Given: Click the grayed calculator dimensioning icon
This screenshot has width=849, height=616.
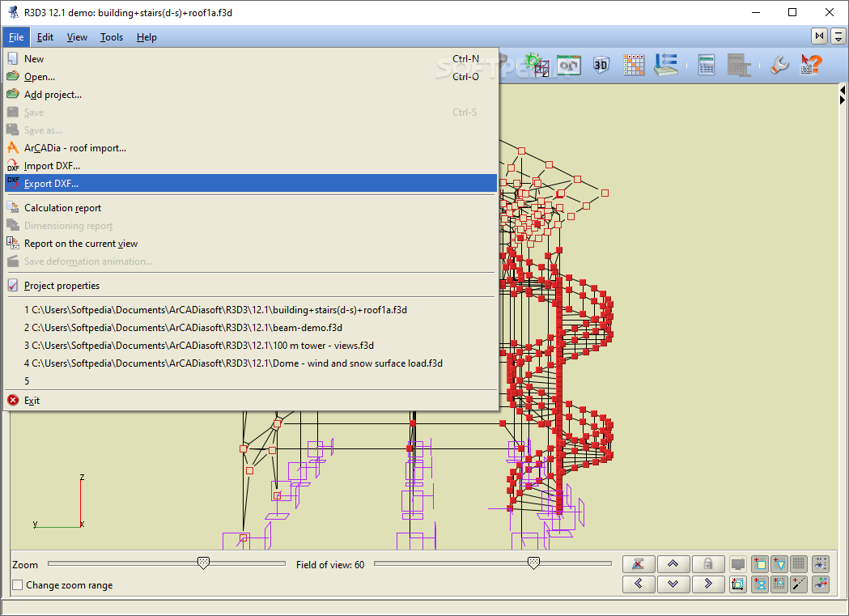Looking at the screenshot, I should click(x=739, y=66).
